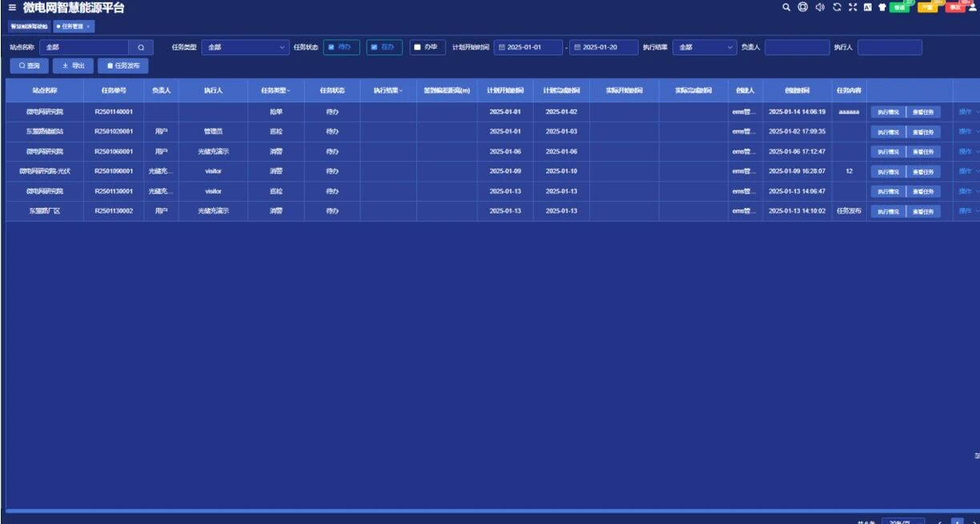This screenshot has height=524, width=980.
Task: Click the 任务发布 publish button
Action: tap(122, 66)
